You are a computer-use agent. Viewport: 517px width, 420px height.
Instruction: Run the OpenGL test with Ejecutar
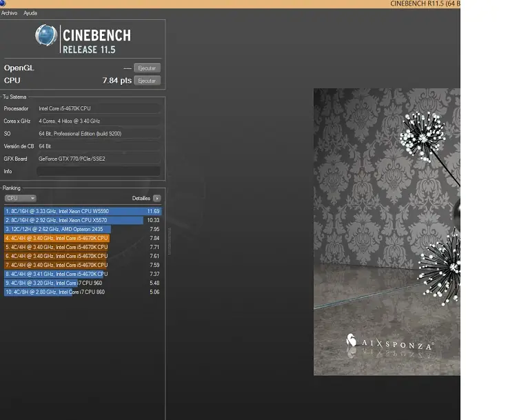click(147, 68)
